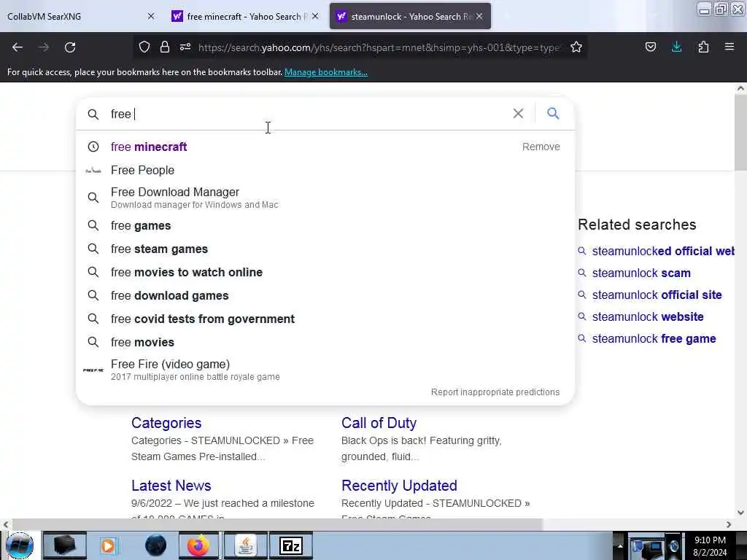This screenshot has width=747, height=560.
Task: Clear the Yahoo search box with X
Action: tap(519, 113)
